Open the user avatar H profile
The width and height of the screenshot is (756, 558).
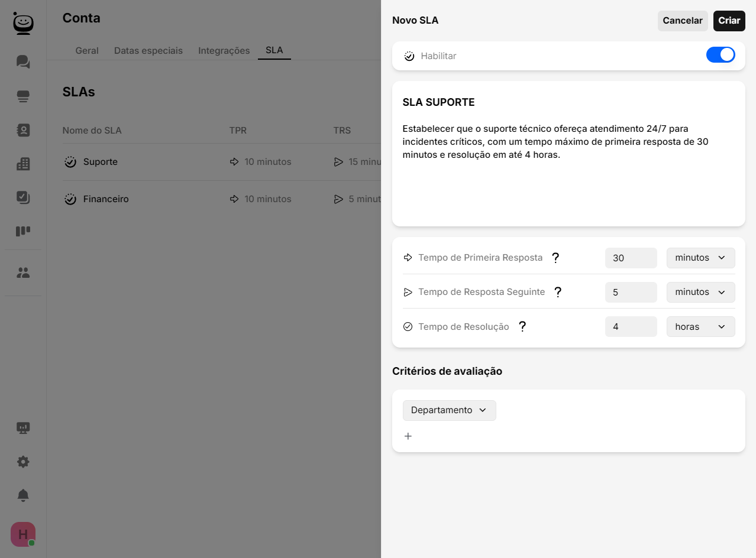(23, 534)
